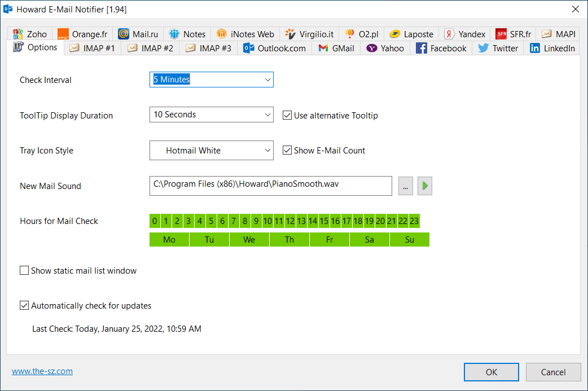Select the Yahoo tab
Image resolution: width=588 pixels, height=391 pixels.
click(x=385, y=49)
